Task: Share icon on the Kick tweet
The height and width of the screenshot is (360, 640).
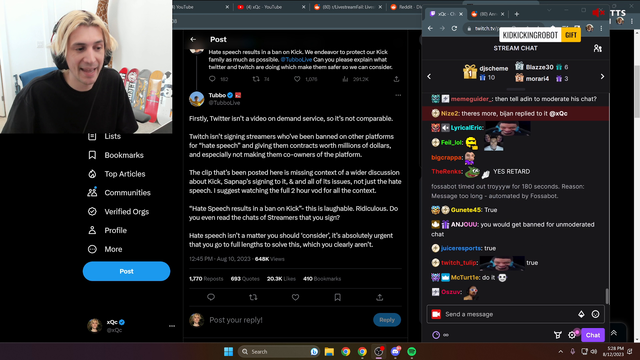Action: [x=396, y=79]
